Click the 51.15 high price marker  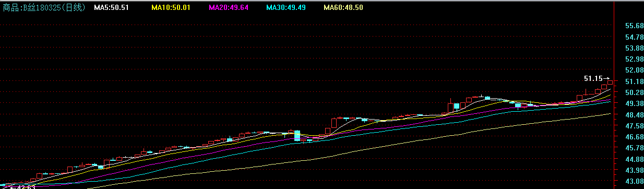tap(597, 79)
